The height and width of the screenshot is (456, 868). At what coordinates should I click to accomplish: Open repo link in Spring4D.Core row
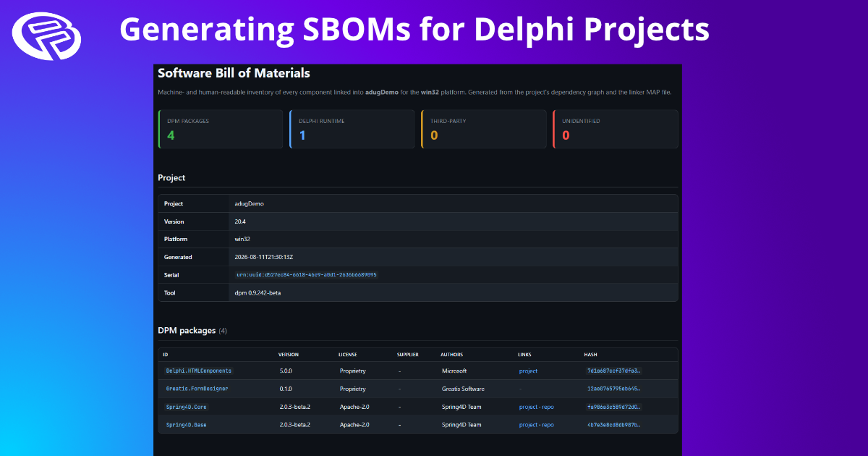(548, 407)
